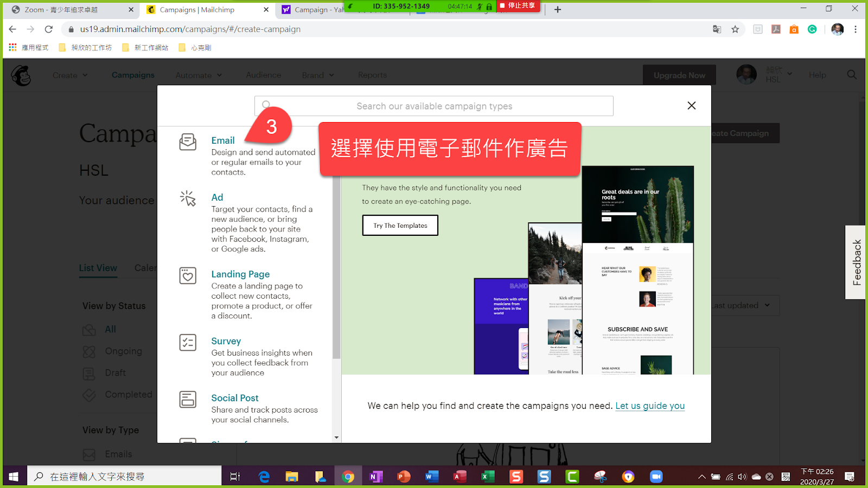
Task: Bookmark this page with the star icon
Action: click(735, 29)
